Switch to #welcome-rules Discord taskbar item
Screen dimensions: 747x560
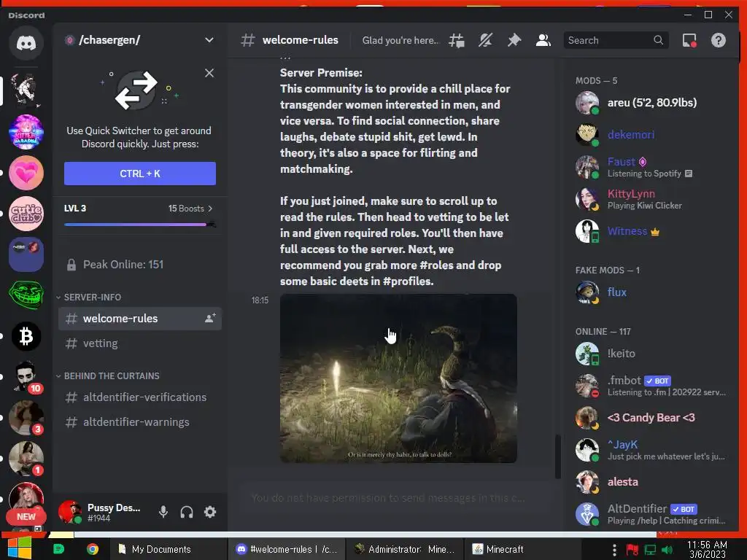pos(286,549)
